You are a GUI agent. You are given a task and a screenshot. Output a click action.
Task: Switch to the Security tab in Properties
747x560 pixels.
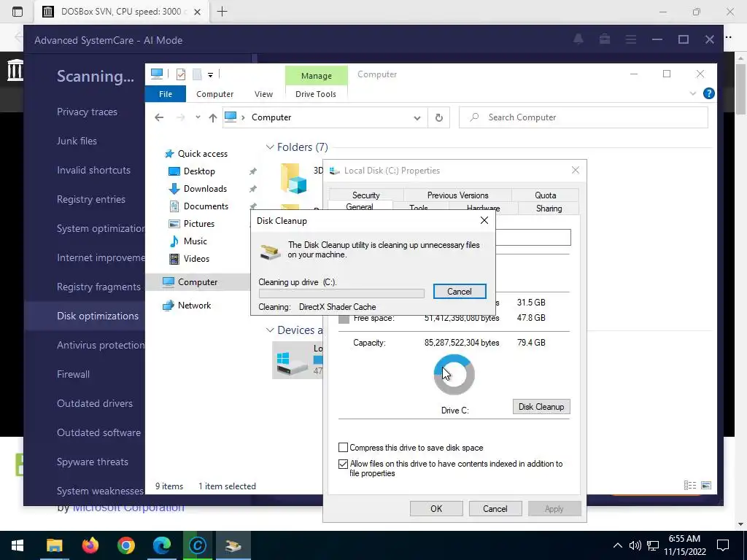tap(366, 195)
